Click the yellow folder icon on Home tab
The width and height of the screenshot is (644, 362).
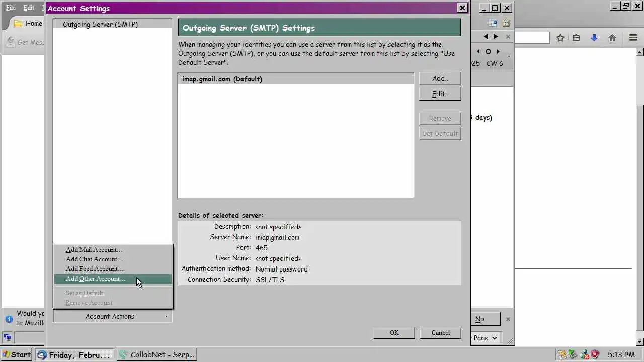(18, 24)
